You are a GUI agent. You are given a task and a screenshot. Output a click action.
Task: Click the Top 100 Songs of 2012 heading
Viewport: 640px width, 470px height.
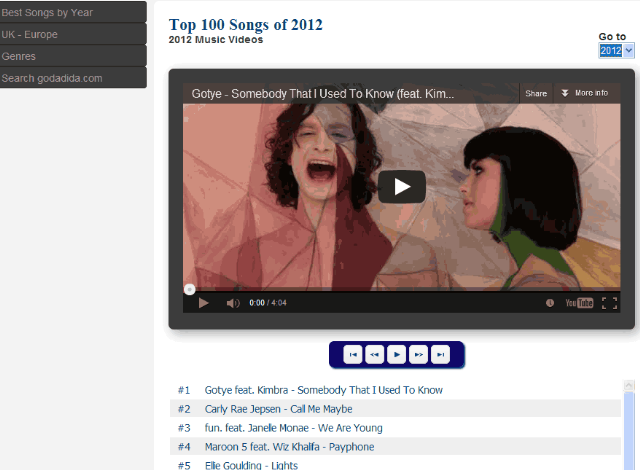[x=246, y=24]
